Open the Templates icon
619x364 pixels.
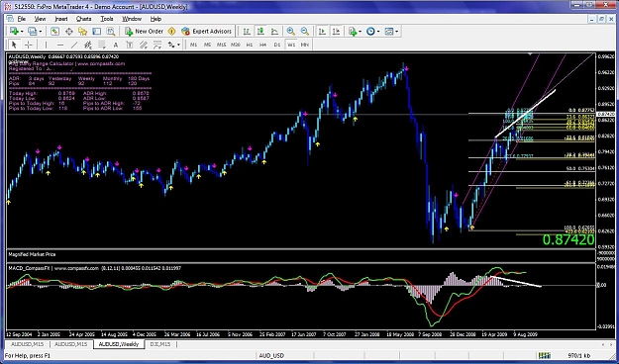pyautogui.click(x=389, y=31)
